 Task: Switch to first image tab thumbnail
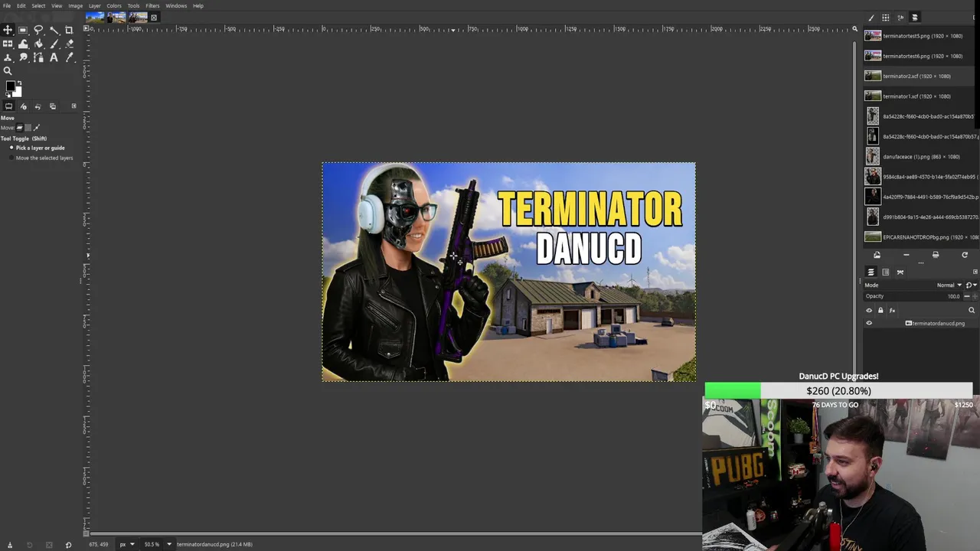[x=96, y=17]
